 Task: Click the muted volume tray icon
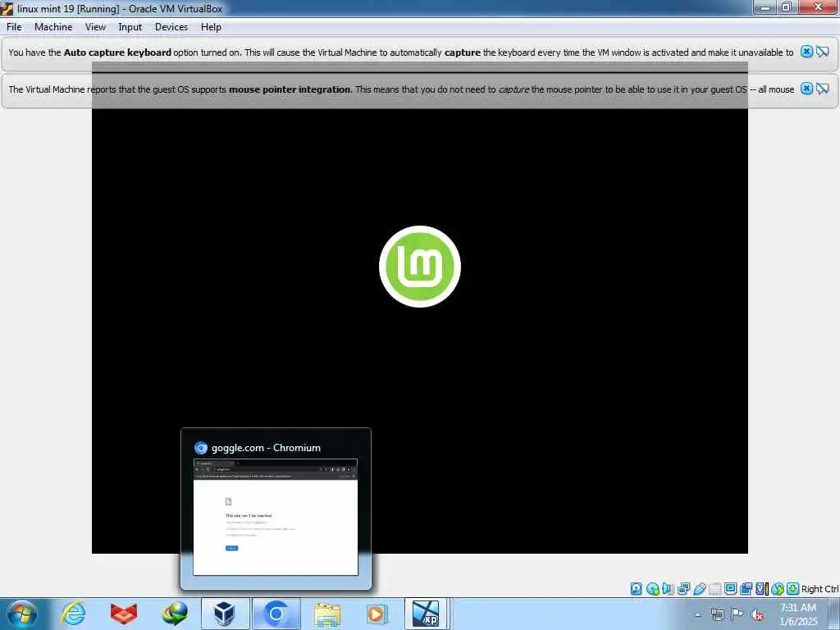(x=757, y=614)
